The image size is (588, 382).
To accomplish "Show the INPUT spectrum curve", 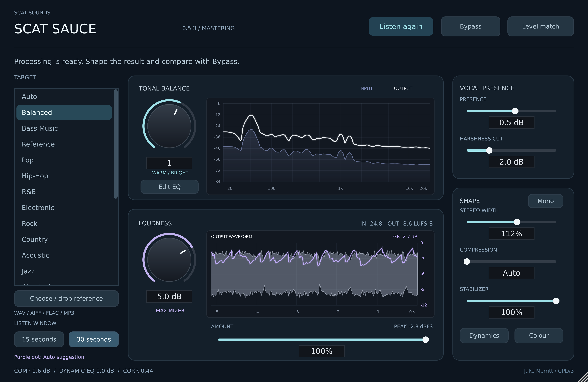I will 366,88.
